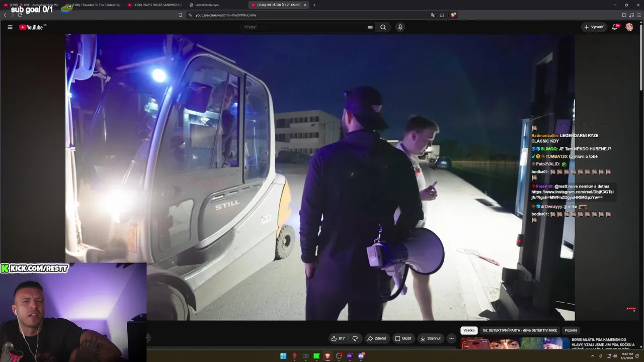
Task: Close the 'PREDÁTOR ŠEL 20 KM' tab
Action: click(x=305, y=5)
